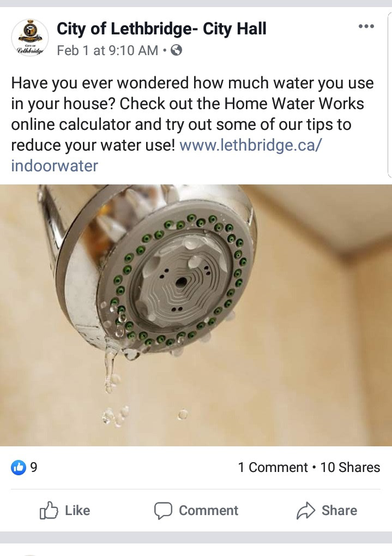Click the public globe privacy icon

tap(176, 50)
